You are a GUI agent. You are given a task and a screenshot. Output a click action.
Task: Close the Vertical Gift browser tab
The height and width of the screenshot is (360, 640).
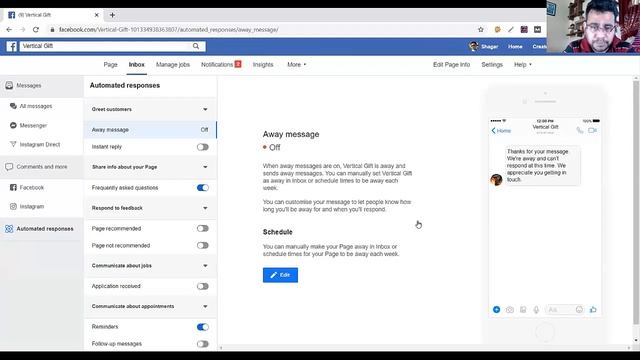(x=96, y=15)
